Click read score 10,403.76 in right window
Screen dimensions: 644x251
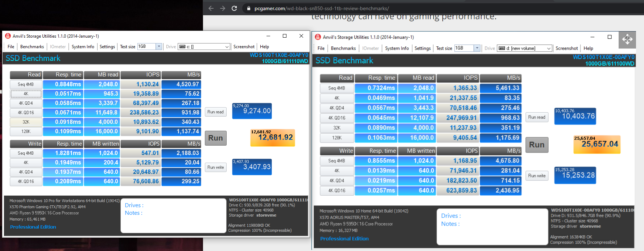(575, 116)
